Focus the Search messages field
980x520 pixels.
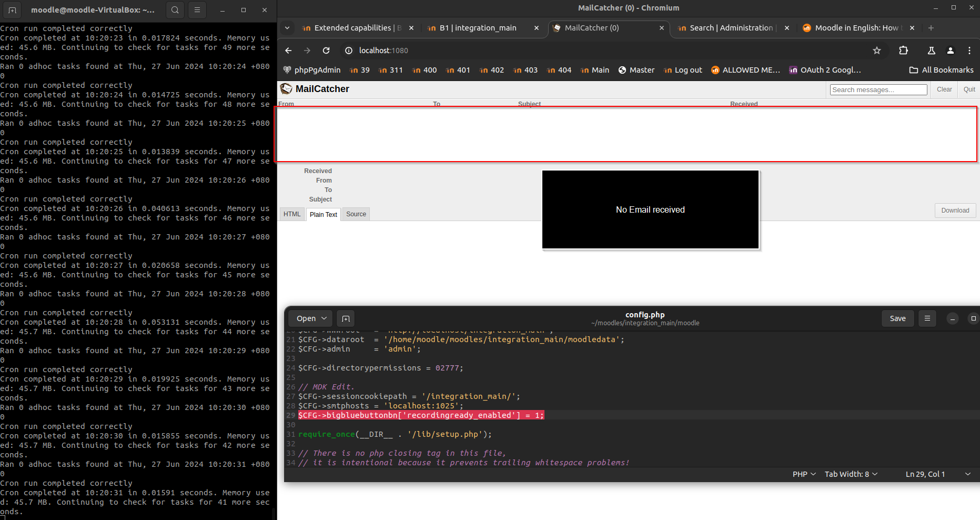click(x=878, y=90)
